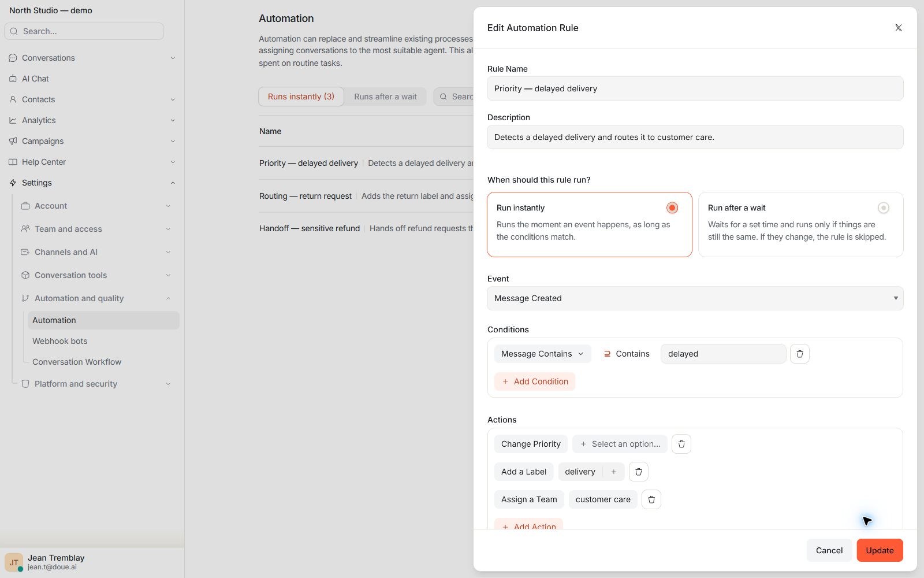
Task: Click the Rule Name input field
Action: pos(695,88)
